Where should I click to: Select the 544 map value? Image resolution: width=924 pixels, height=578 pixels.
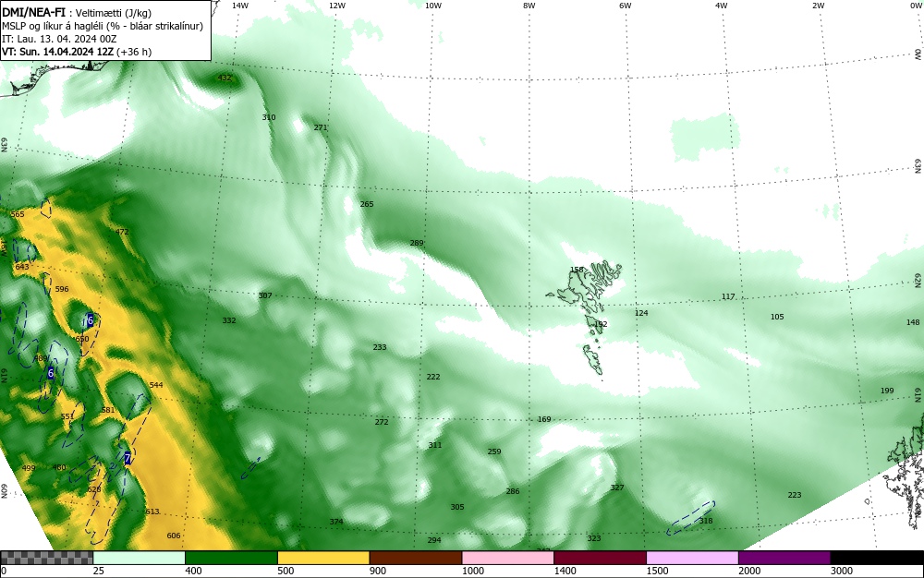pos(156,385)
